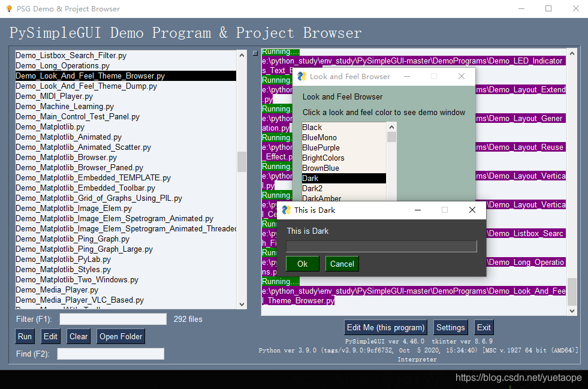Minimize the Look and Feel Browser window
Screen dimensions: 588x389
tap(407, 77)
